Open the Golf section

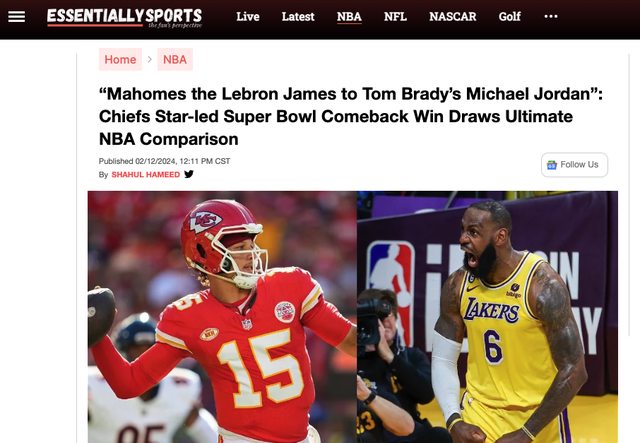point(509,17)
